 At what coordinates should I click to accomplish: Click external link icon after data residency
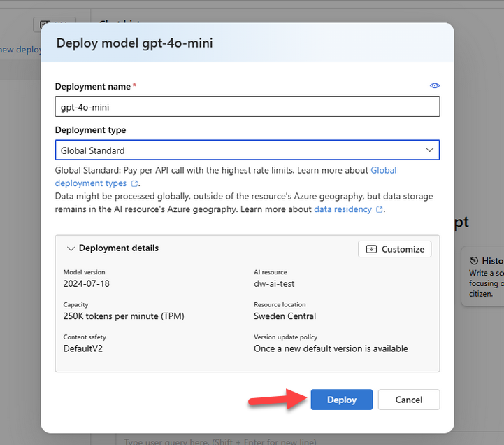380,209
